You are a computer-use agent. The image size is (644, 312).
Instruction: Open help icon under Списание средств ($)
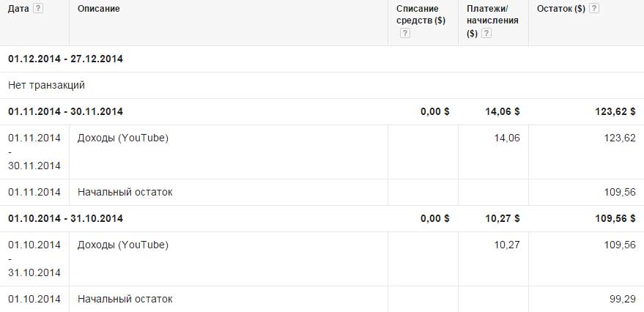(x=406, y=34)
